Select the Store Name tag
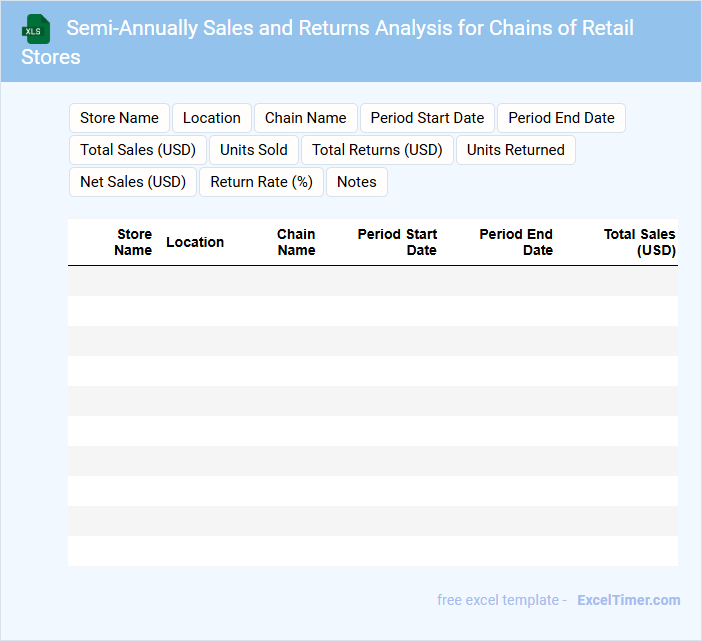This screenshot has height=641, width=702. (119, 118)
